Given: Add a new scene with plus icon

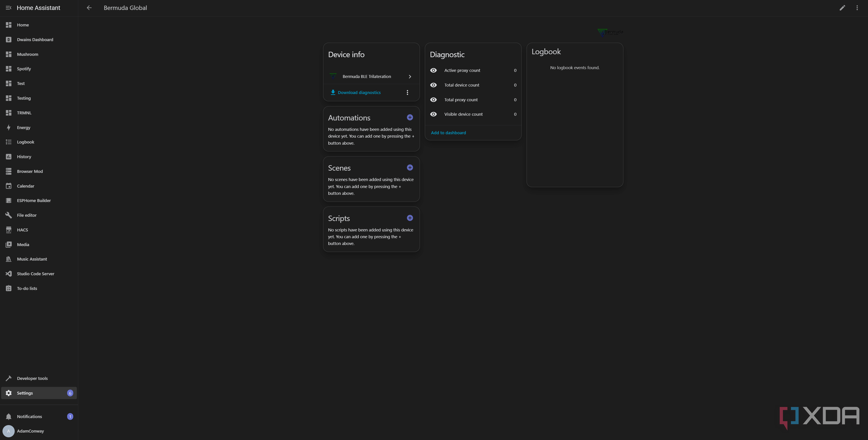Looking at the screenshot, I should coord(410,167).
